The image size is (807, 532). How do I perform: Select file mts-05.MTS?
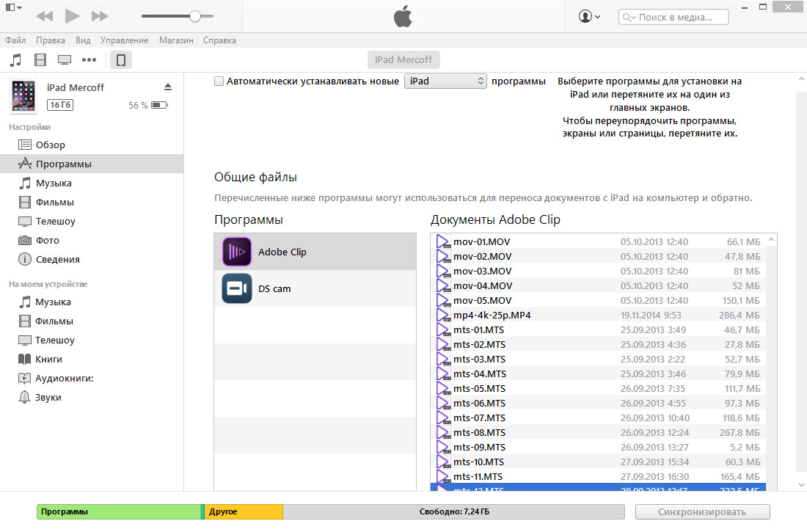598,388
